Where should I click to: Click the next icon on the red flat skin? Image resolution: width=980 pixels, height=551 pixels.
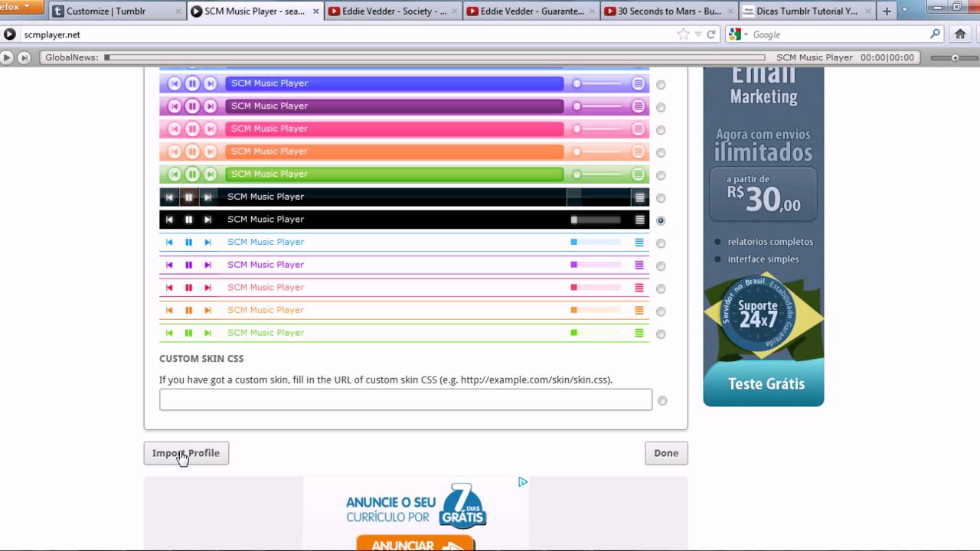pos(207,288)
